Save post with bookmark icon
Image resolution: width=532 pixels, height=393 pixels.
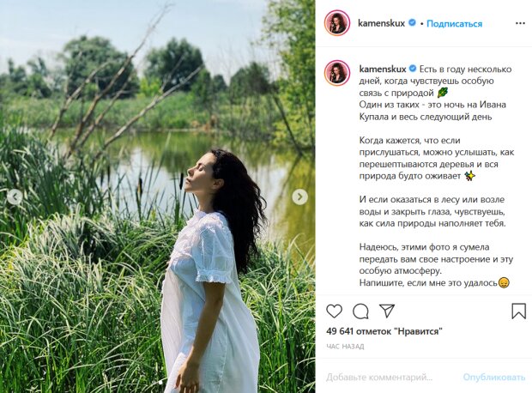518,311
